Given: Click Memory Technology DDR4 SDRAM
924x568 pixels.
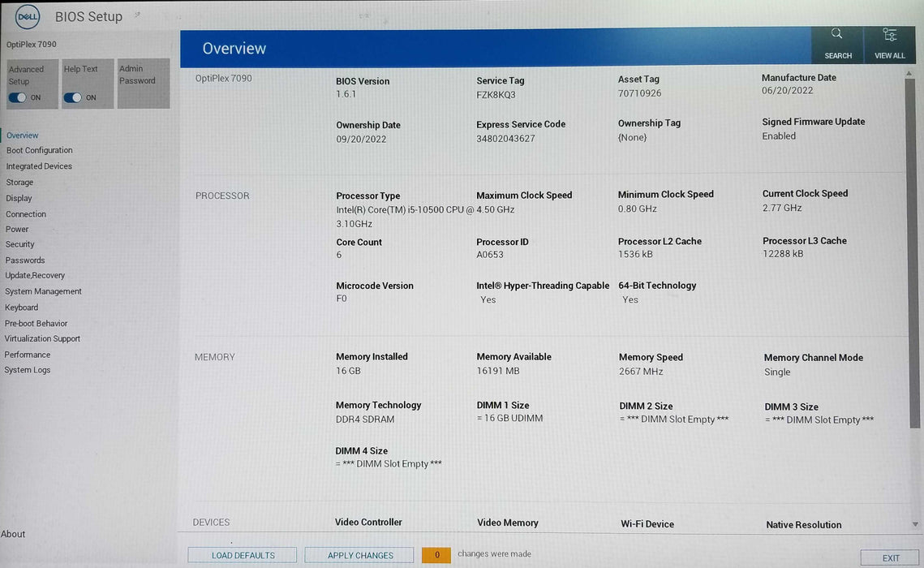Looking at the screenshot, I should pyautogui.click(x=365, y=419).
